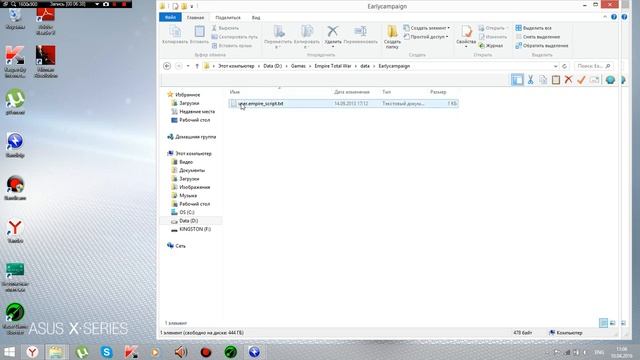Screen dimensions: 640x360
Task: Click the globe icon in secondary toolbar
Action: point(610,80)
